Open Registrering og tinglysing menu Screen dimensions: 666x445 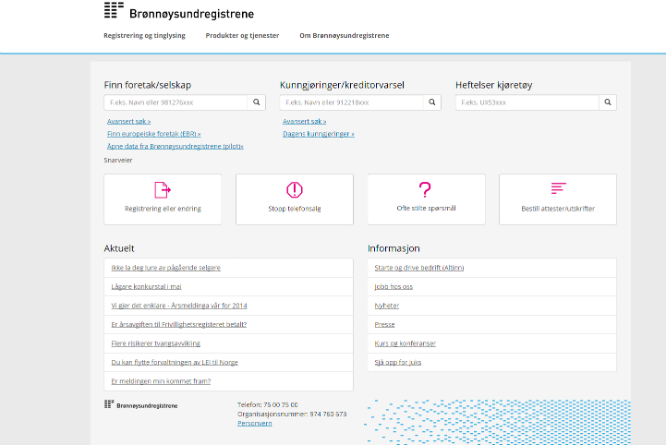[144, 36]
